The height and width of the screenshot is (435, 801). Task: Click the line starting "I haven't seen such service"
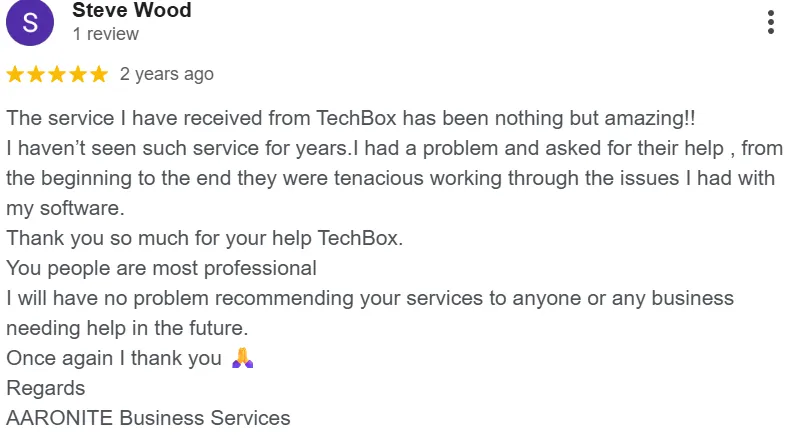(394, 148)
